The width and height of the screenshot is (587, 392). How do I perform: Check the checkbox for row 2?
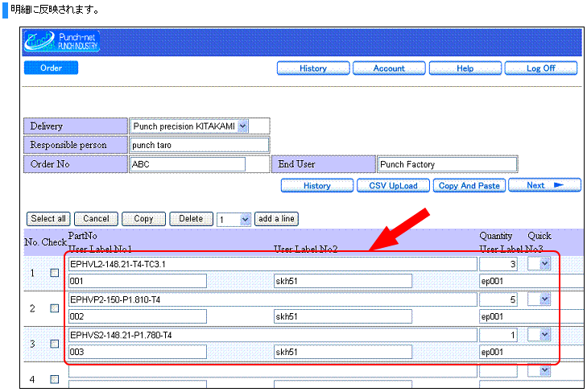54,308
